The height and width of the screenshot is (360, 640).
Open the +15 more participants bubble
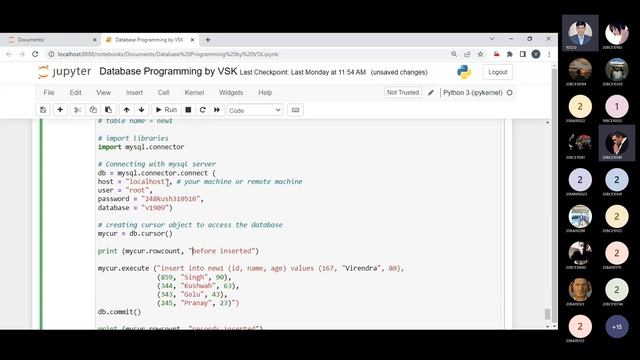click(x=617, y=327)
